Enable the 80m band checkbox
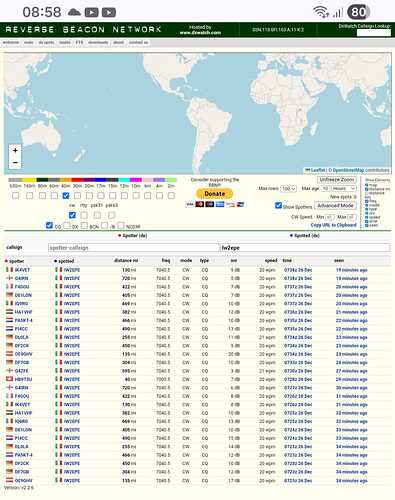Viewport: 395px width, 500px height. 42,196
